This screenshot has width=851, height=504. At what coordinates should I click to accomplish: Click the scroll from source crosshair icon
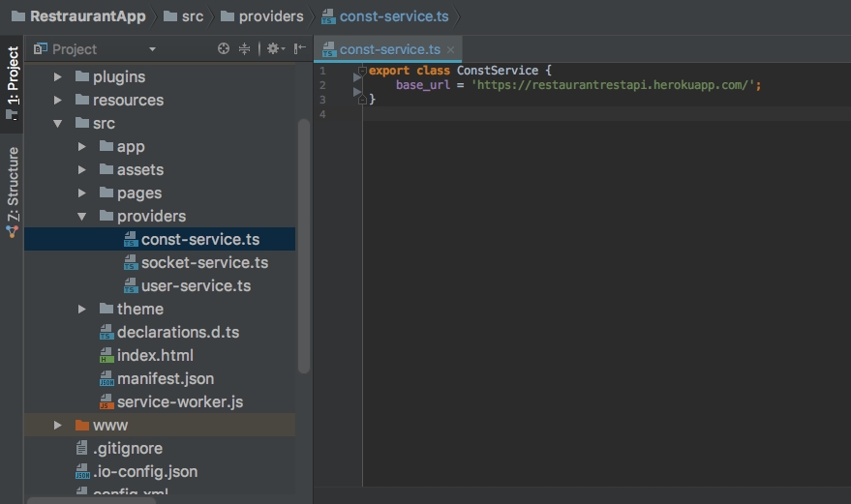(x=224, y=48)
